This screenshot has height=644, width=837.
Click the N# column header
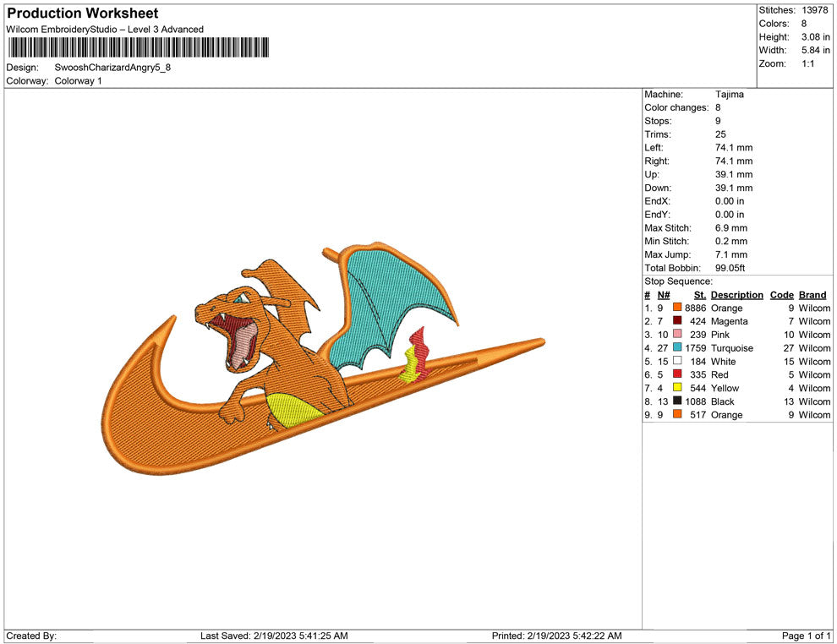[664, 295]
